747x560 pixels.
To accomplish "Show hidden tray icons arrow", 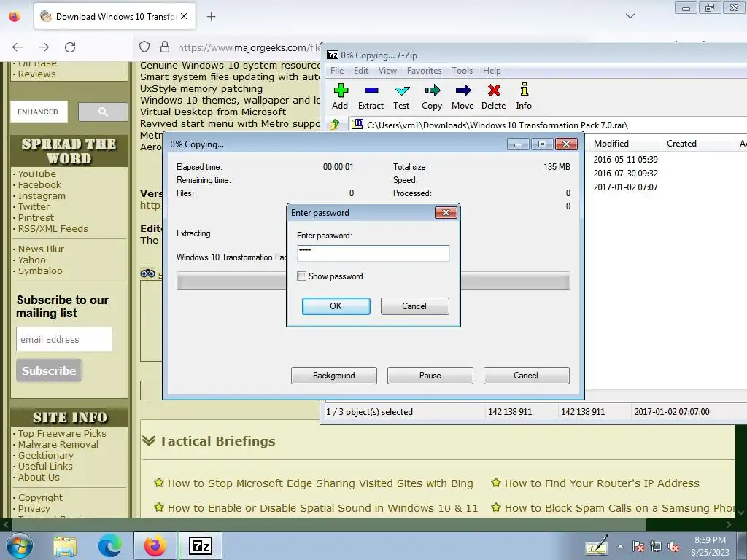I will tap(620, 547).
